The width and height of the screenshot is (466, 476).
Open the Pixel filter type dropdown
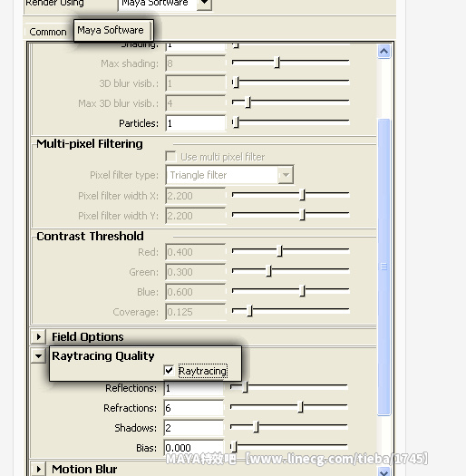pyautogui.click(x=229, y=175)
